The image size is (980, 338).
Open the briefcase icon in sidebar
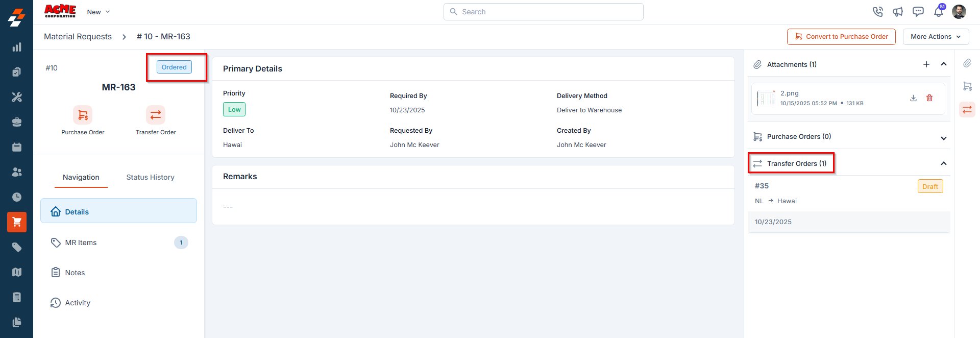(17, 122)
